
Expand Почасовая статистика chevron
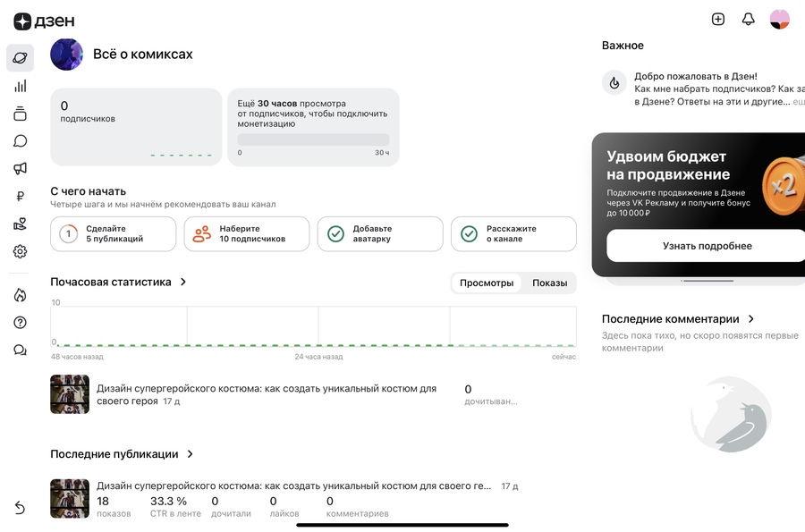point(183,282)
